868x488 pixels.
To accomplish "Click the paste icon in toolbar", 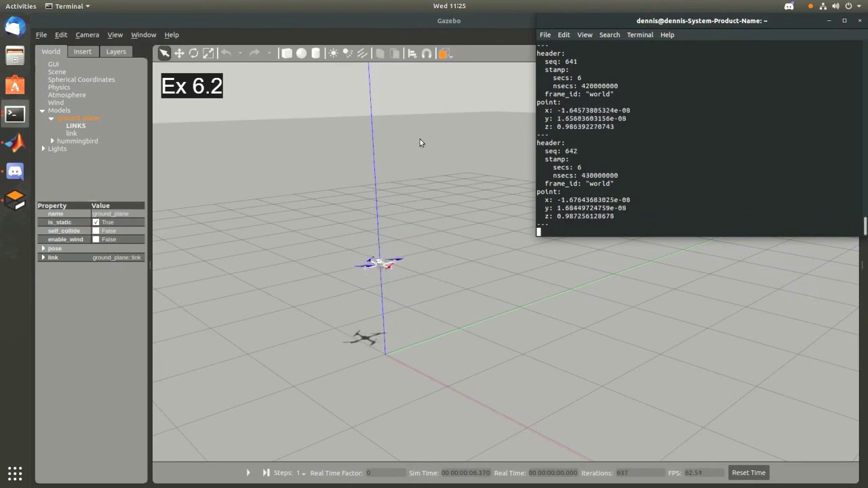I will [x=394, y=54].
